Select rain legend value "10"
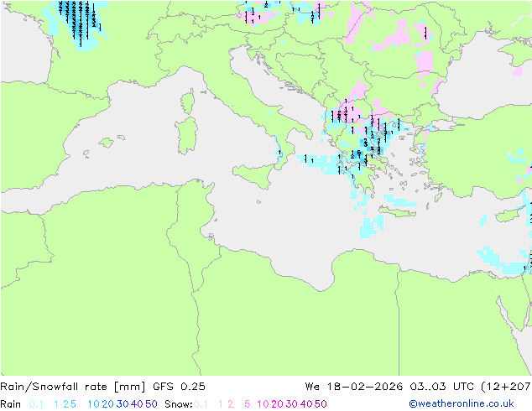Image resolution: width=532 pixels, height=411 pixels. click(93, 404)
